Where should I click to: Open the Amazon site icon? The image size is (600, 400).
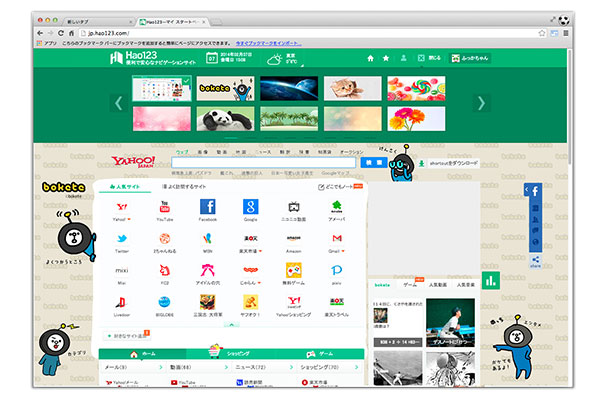click(293, 238)
